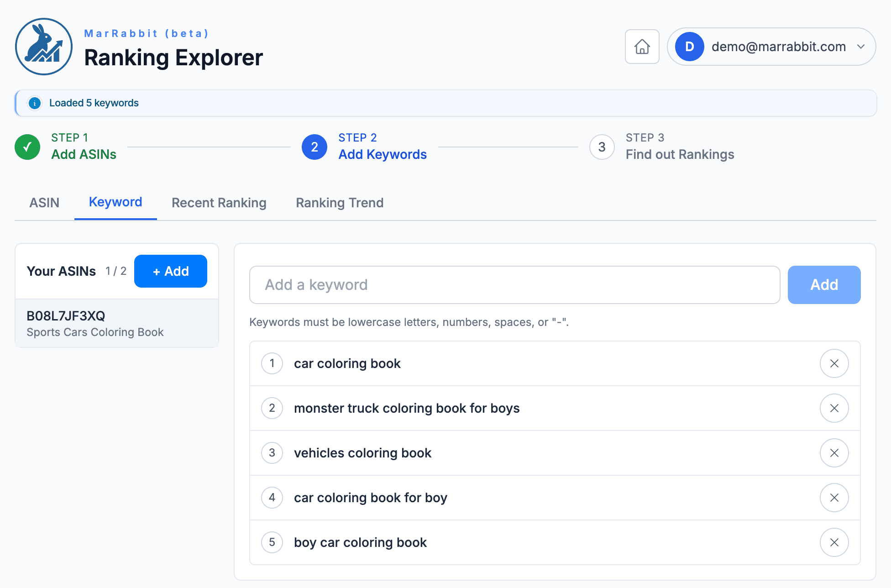Click the MarRabbit rabbit logo
The width and height of the screenshot is (891, 588).
(x=44, y=47)
